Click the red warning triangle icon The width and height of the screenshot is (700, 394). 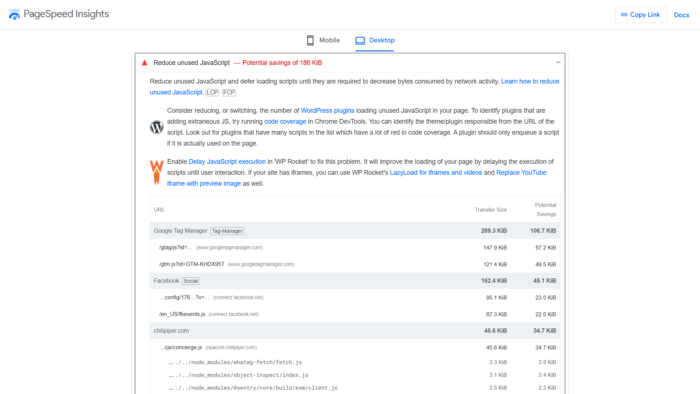(x=144, y=63)
